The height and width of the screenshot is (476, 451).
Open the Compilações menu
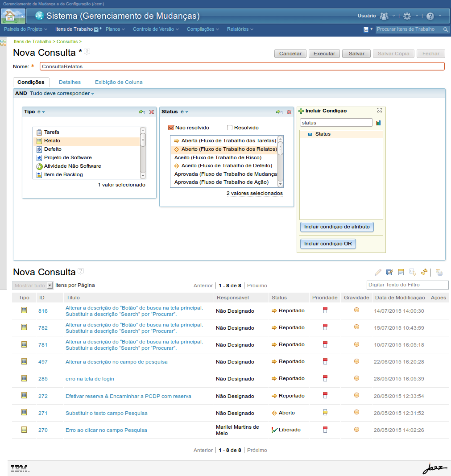pos(203,29)
